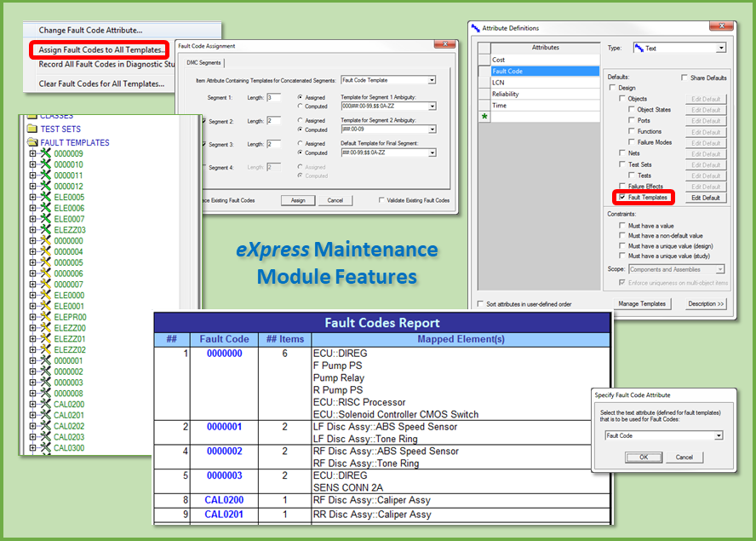This screenshot has width=756, height=541.
Task: Click the template icon beside 0000003 in tree
Action: pyautogui.click(x=46, y=383)
